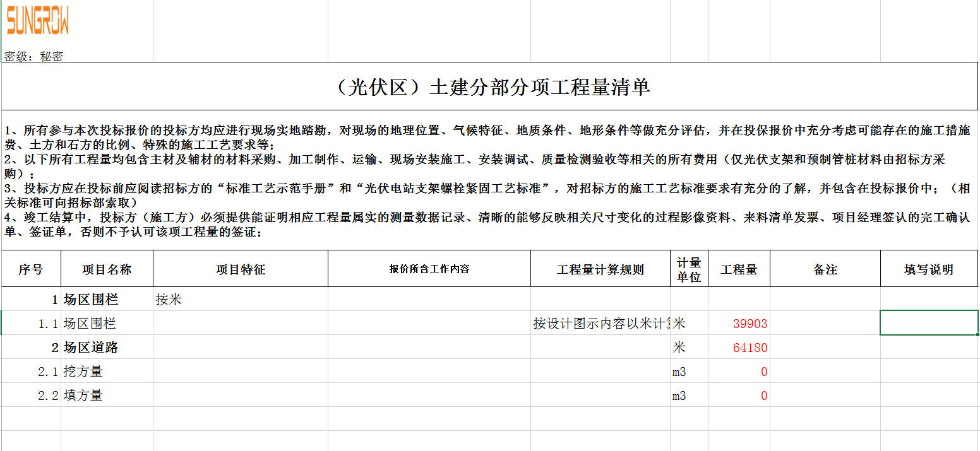Click the cell containing "按米"

coord(240,300)
